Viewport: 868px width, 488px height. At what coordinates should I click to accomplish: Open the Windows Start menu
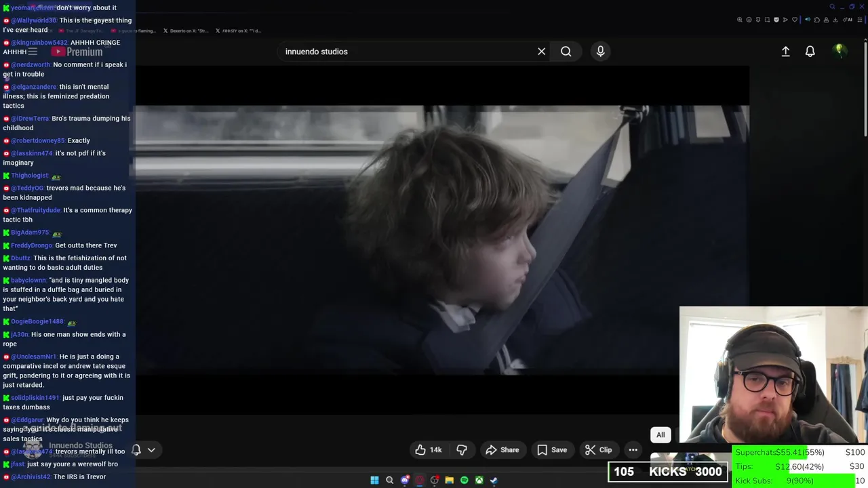pos(374,480)
